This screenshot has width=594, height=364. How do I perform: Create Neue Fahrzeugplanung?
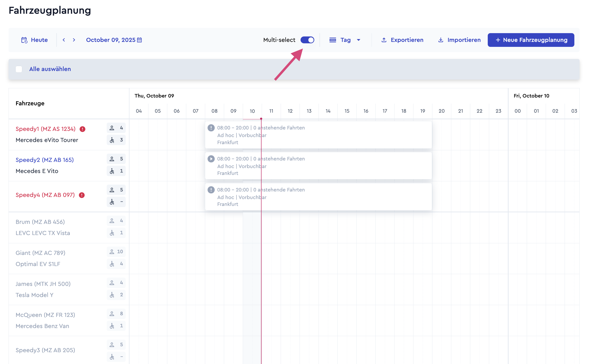pyautogui.click(x=531, y=40)
